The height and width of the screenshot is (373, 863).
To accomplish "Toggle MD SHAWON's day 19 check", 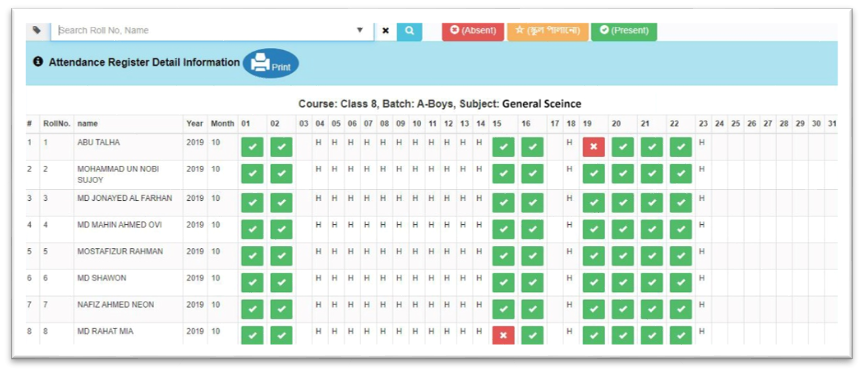I will 594,283.
